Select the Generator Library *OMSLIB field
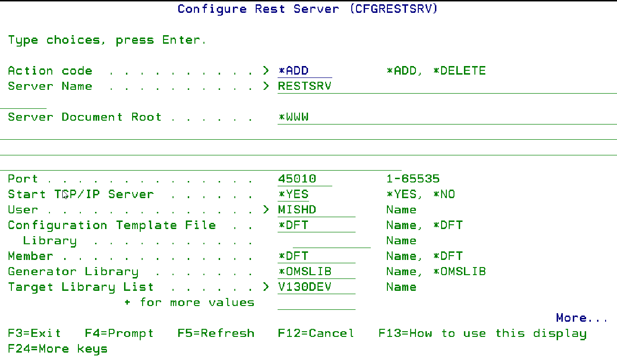Viewport: 617px width, 364px height. 316,272
